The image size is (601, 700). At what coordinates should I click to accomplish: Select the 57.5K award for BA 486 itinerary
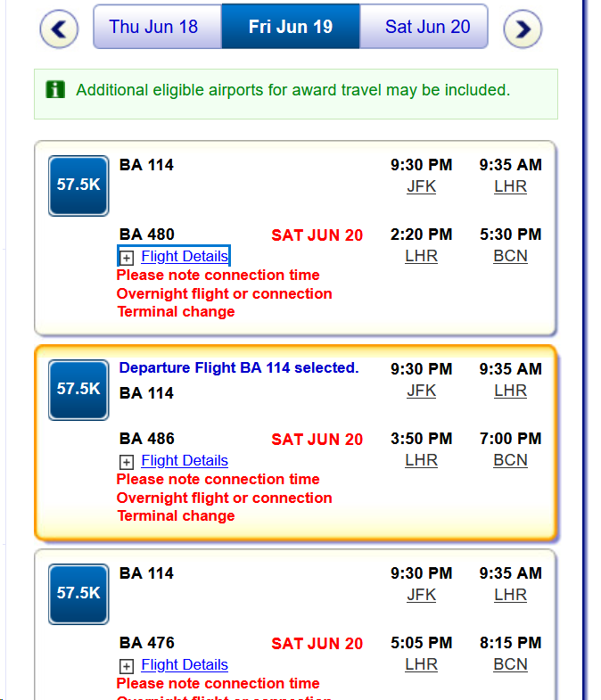click(x=78, y=390)
